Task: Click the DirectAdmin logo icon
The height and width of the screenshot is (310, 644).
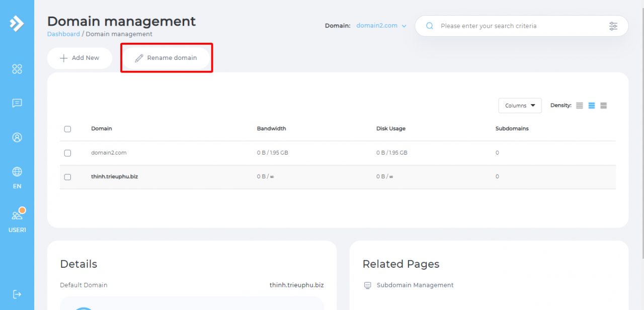Action: pos(17,23)
